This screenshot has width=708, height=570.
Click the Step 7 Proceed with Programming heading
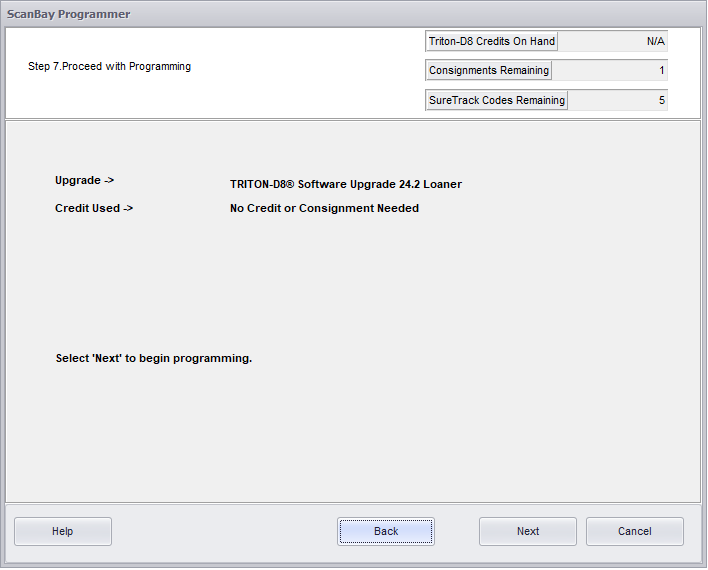coord(109,67)
